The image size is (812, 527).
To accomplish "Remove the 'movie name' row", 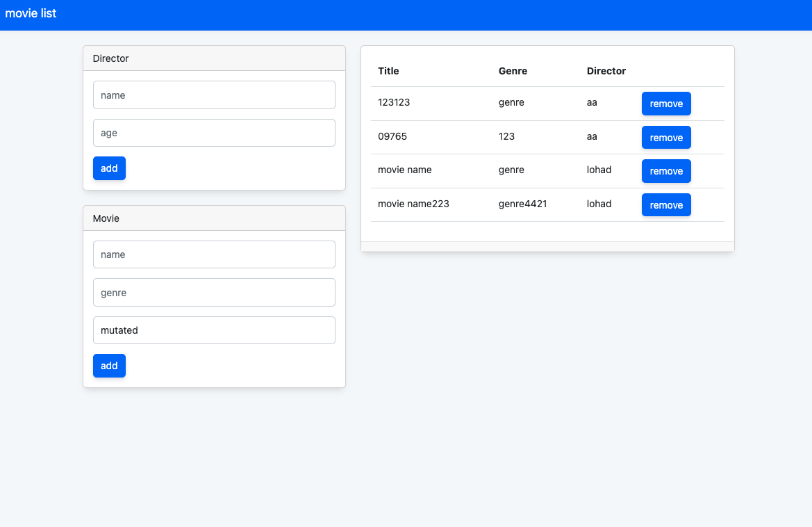I will (666, 171).
